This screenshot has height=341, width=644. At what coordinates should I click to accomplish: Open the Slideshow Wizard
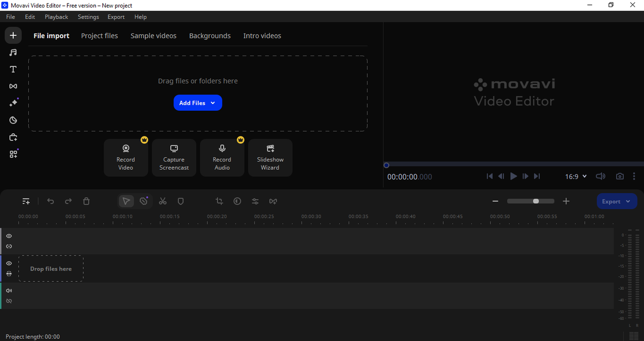coord(270,157)
